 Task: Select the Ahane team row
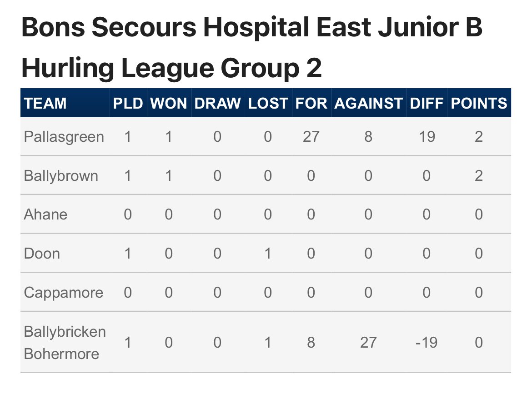pos(266,214)
